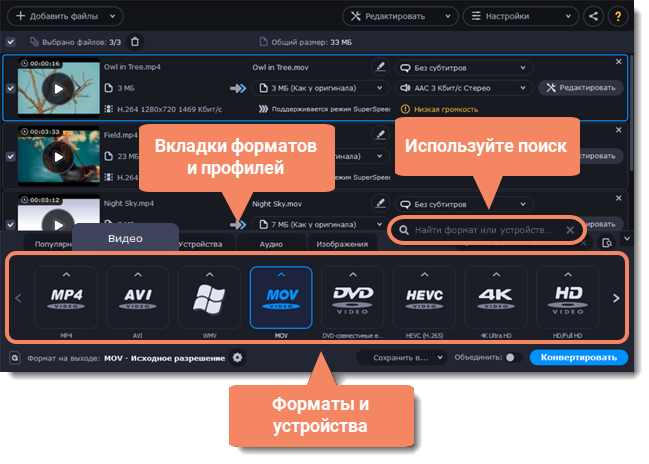Viewport: 649px width, 464px height.
Task: Switch to the Аудио tab
Action: [271, 244]
